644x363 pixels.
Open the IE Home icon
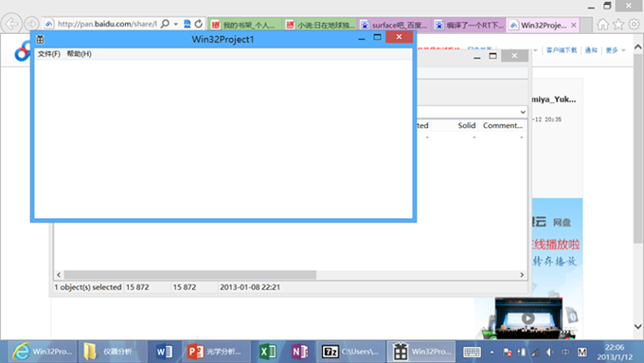(x=603, y=25)
